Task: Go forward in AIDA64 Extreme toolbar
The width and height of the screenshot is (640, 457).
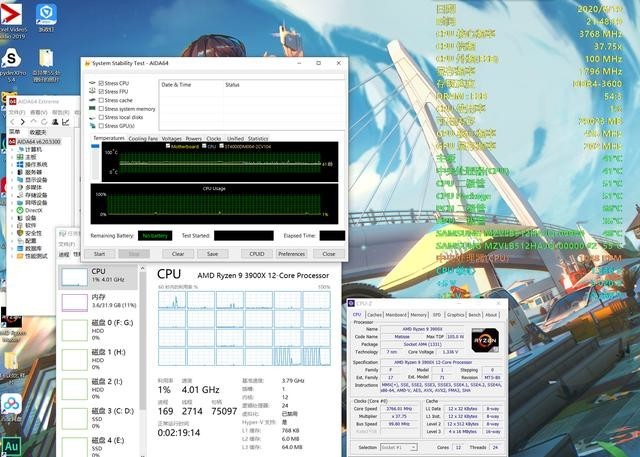Action: point(22,122)
